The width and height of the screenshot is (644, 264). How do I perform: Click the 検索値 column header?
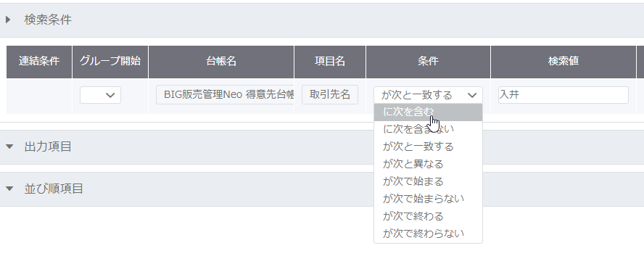click(x=563, y=62)
